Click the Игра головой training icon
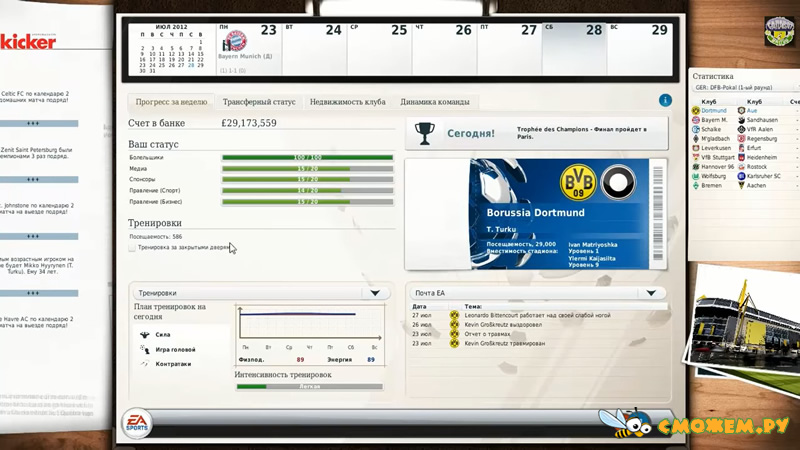Image resolution: width=800 pixels, height=450 pixels. [144, 349]
